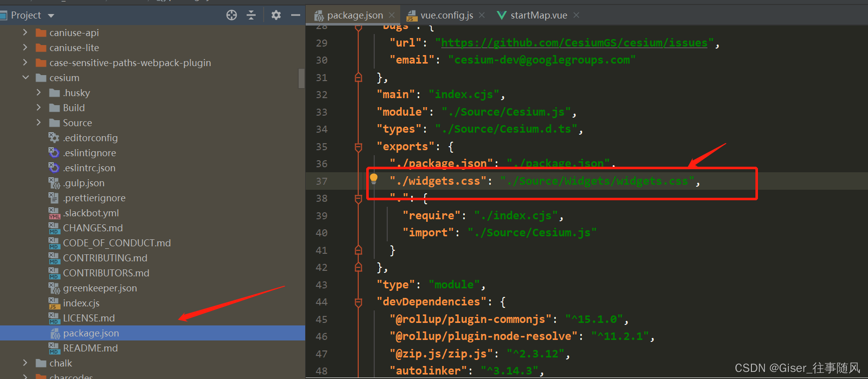
Task: Click the "./Source/Cesium.d.ts" value
Action: tap(506, 129)
